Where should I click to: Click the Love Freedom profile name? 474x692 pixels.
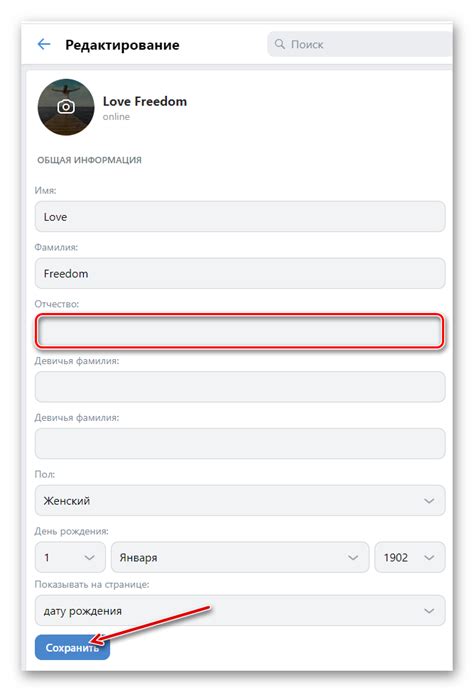tap(145, 102)
